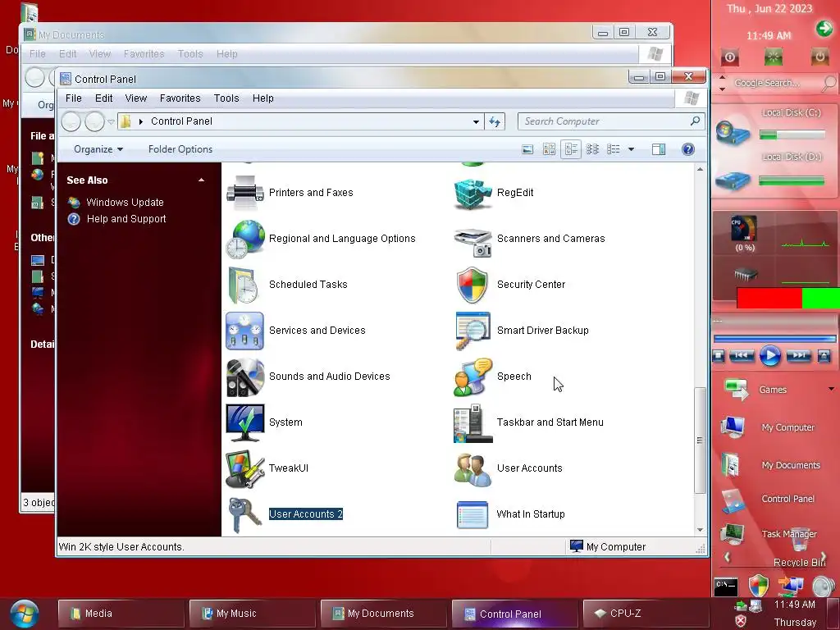Click the Forward navigation button
The image size is (840, 630).
pos(95,122)
